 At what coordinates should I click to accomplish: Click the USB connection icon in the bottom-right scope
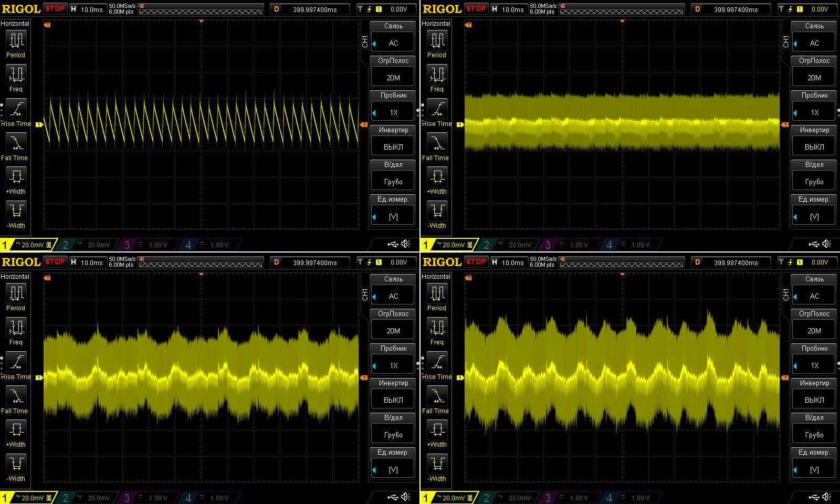pyautogui.click(x=814, y=497)
